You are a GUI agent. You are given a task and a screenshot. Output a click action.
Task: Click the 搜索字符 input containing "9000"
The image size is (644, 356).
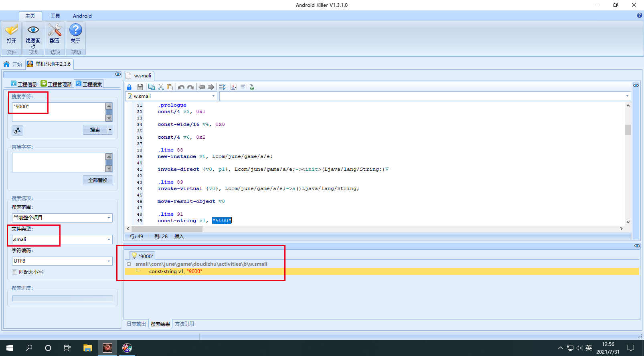tap(59, 112)
